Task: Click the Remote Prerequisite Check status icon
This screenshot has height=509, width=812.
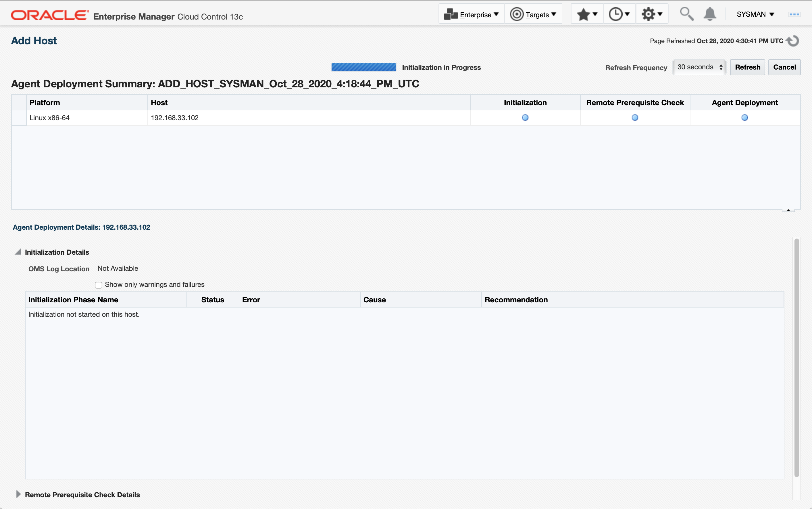Action: click(635, 118)
